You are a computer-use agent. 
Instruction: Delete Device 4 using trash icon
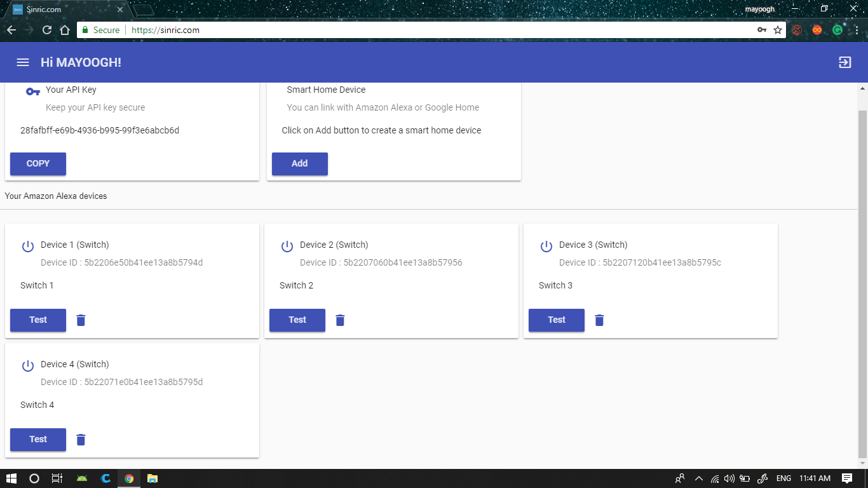tap(81, 440)
